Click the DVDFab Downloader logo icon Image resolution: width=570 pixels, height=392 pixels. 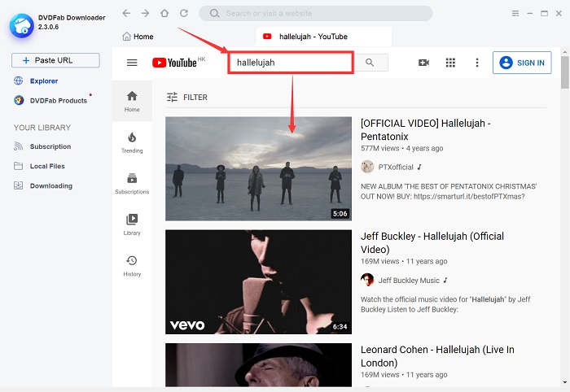pyautogui.click(x=21, y=25)
